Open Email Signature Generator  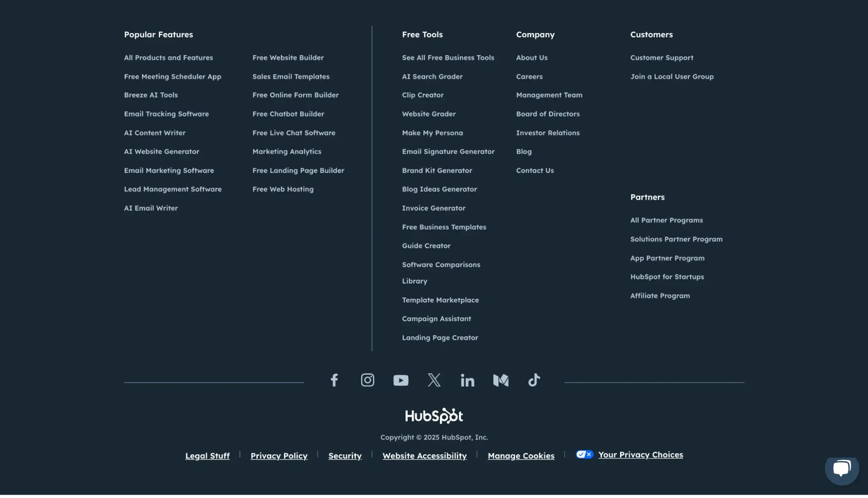pos(448,152)
